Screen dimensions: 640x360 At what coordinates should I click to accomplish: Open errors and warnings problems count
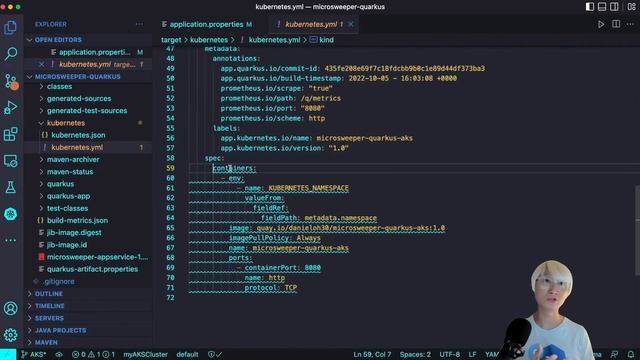coord(93,354)
